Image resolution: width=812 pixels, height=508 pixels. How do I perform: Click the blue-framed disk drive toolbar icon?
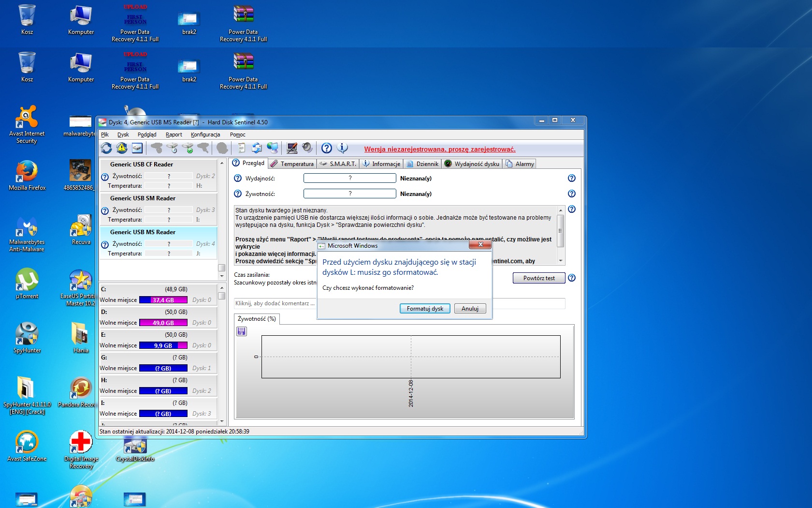pyautogui.click(x=137, y=148)
